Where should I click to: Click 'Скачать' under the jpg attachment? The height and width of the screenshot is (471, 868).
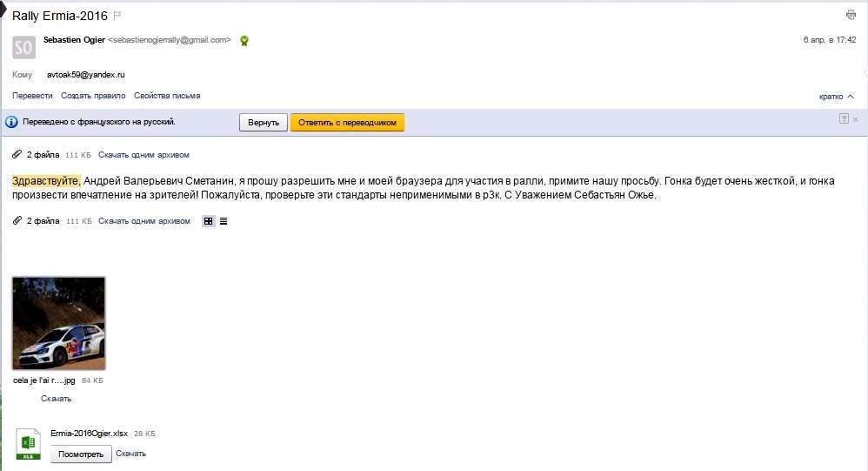[x=56, y=399]
